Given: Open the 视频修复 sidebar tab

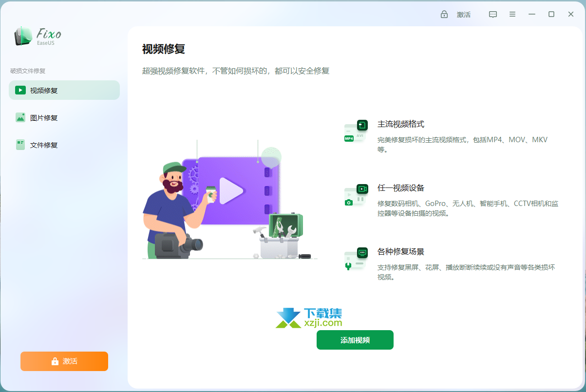Looking at the screenshot, I should point(64,90).
